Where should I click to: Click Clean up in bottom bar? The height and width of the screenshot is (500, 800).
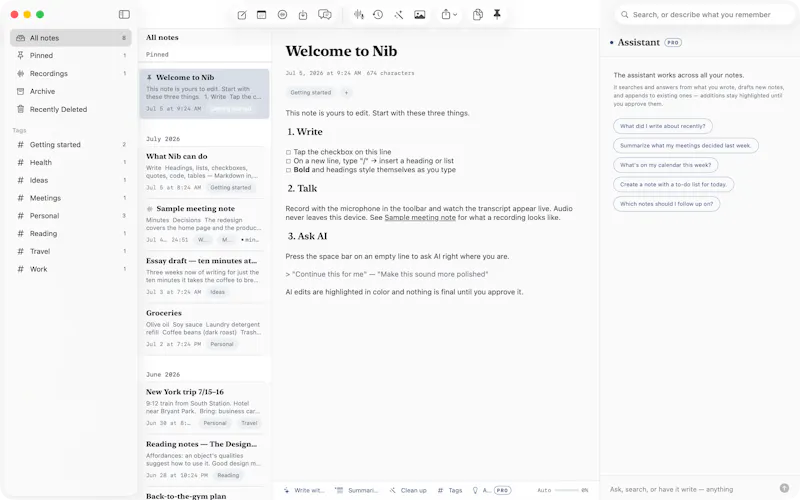pos(408,490)
